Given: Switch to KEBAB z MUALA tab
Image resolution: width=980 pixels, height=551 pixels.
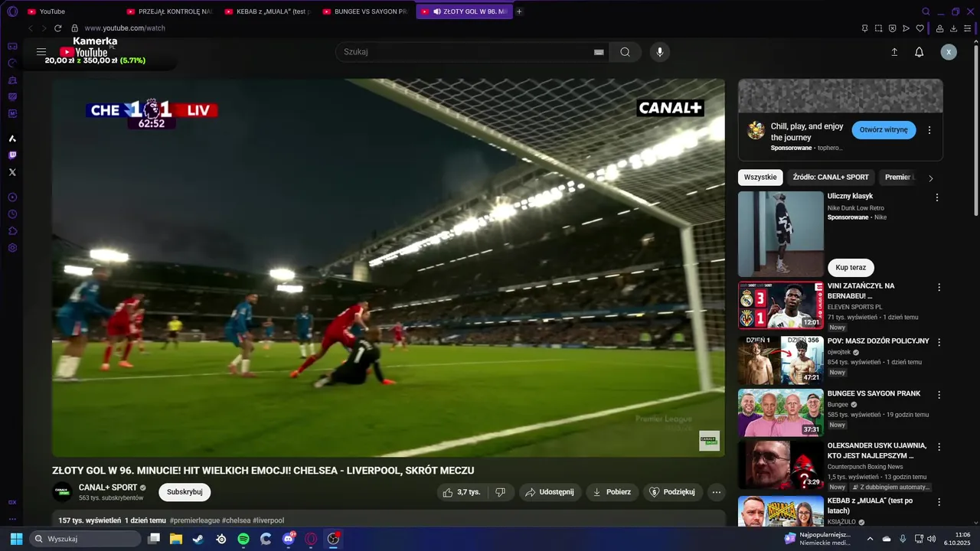Looking at the screenshot, I should tap(267, 11).
